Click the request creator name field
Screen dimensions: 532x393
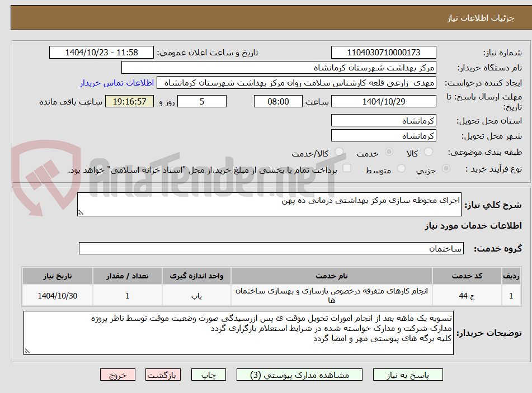(x=296, y=83)
